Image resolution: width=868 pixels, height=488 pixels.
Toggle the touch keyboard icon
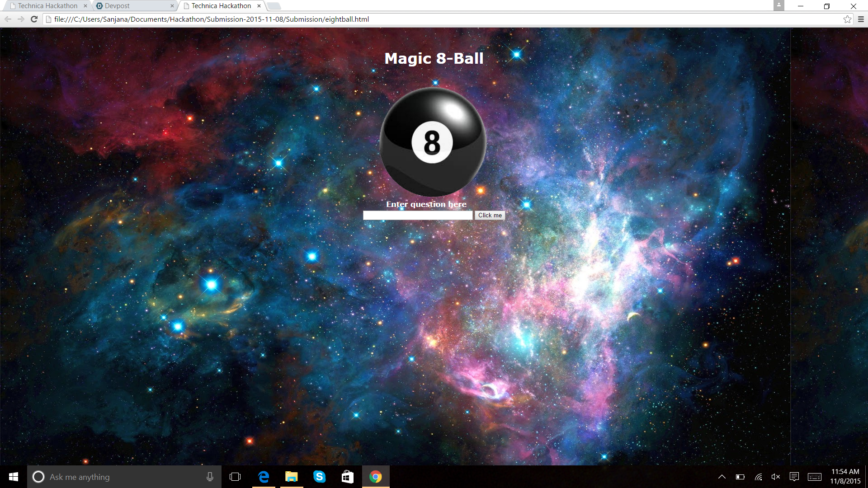pos(815,477)
